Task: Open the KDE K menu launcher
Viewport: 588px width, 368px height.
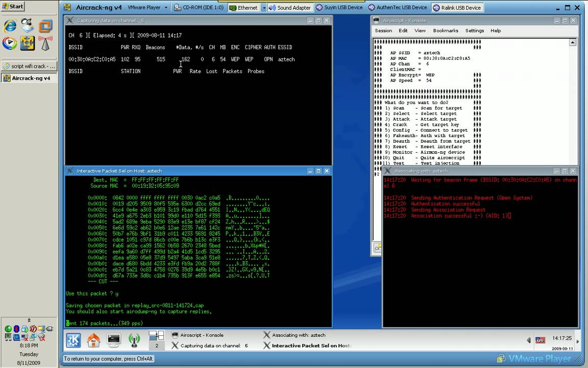Action: point(73,340)
